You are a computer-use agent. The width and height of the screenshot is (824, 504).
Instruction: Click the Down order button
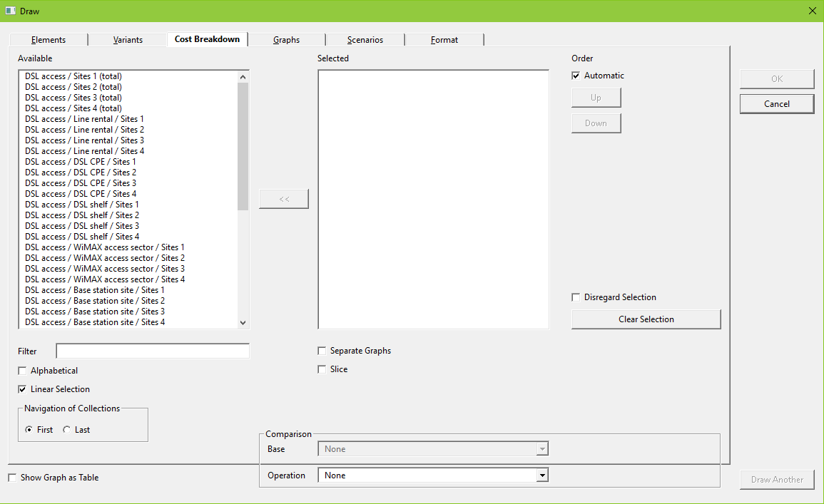coord(596,123)
